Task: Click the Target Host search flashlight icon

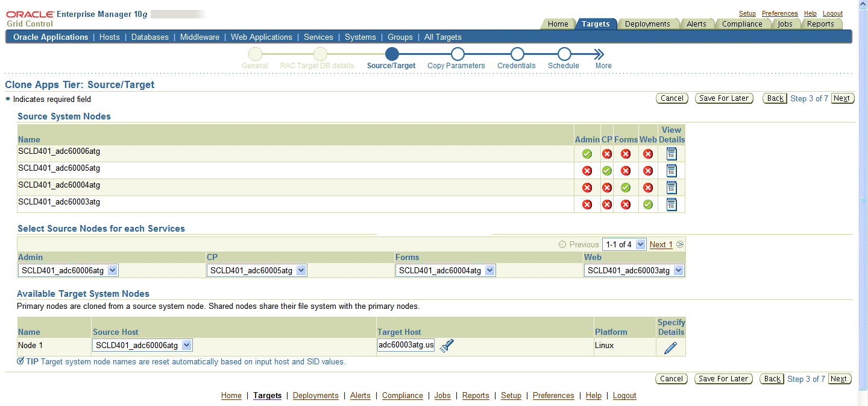Action: pos(447,346)
